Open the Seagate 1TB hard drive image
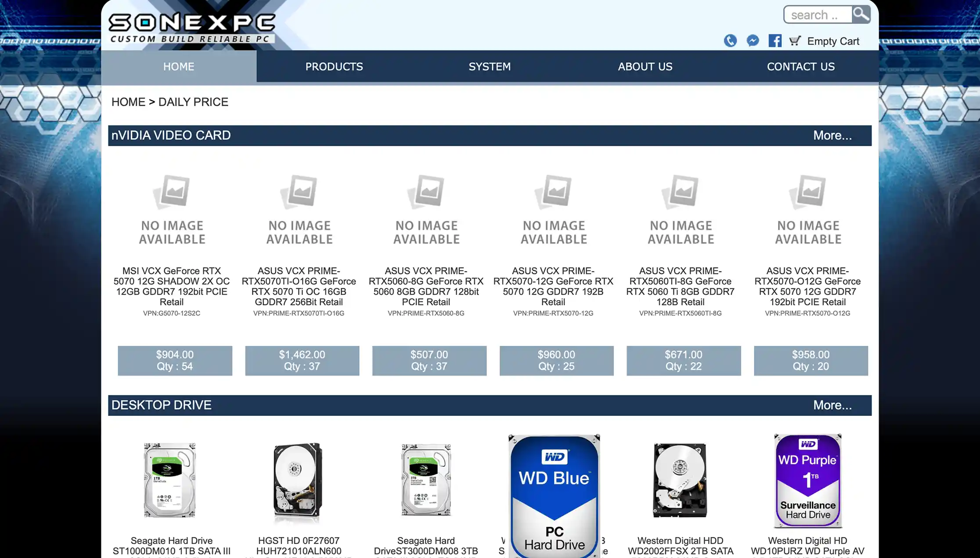Viewport: 980px width, 558px height. 170,480
